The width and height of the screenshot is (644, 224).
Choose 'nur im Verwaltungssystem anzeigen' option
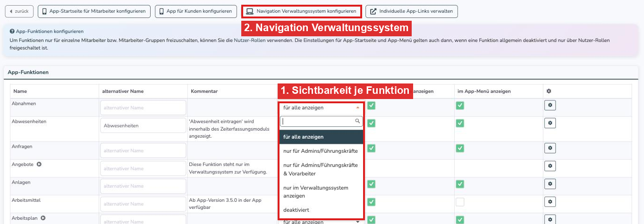coord(322,191)
